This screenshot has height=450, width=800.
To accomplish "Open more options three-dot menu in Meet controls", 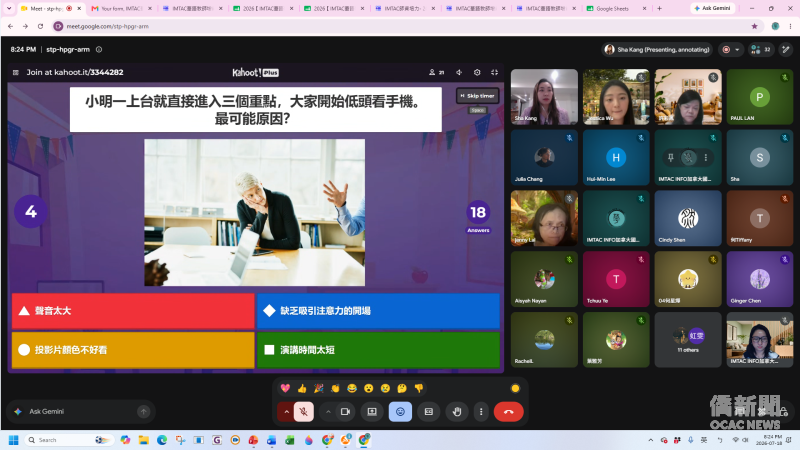I will pyautogui.click(x=481, y=412).
